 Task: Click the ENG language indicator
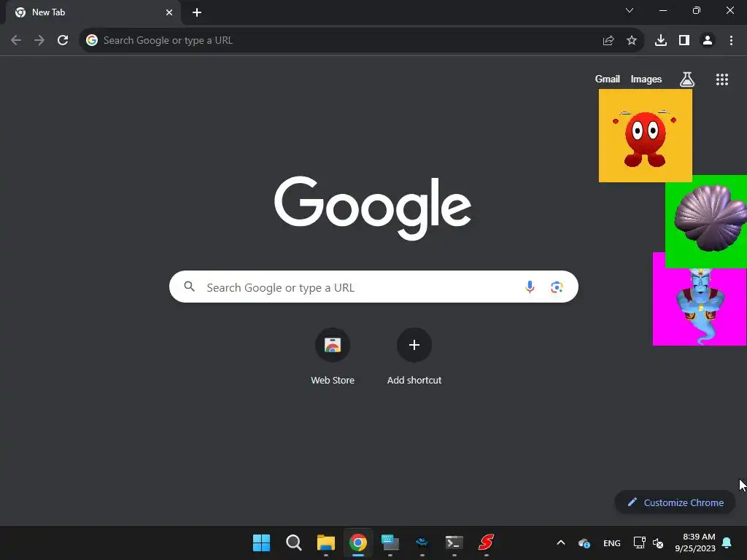click(x=612, y=543)
